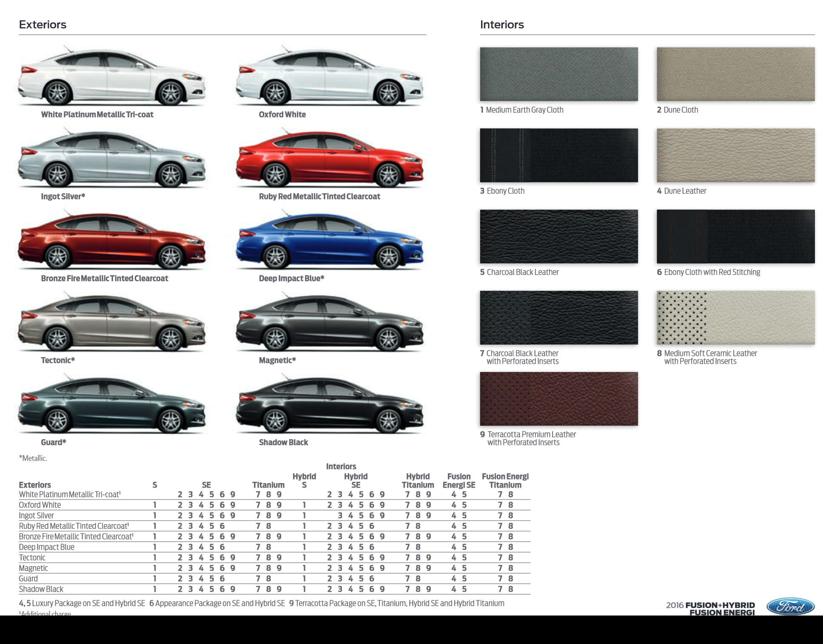Image resolution: width=823 pixels, height=644 pixels.
Task: Click the 'Exteriors' table column header
Action: pyautogui.click(x=35, y=485)
